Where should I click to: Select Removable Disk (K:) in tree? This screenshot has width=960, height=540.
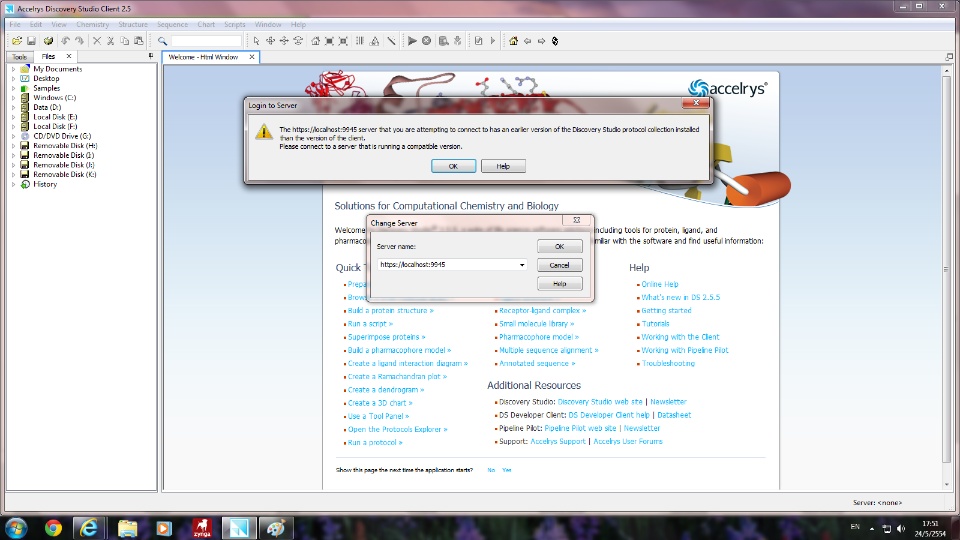(64, 174)
